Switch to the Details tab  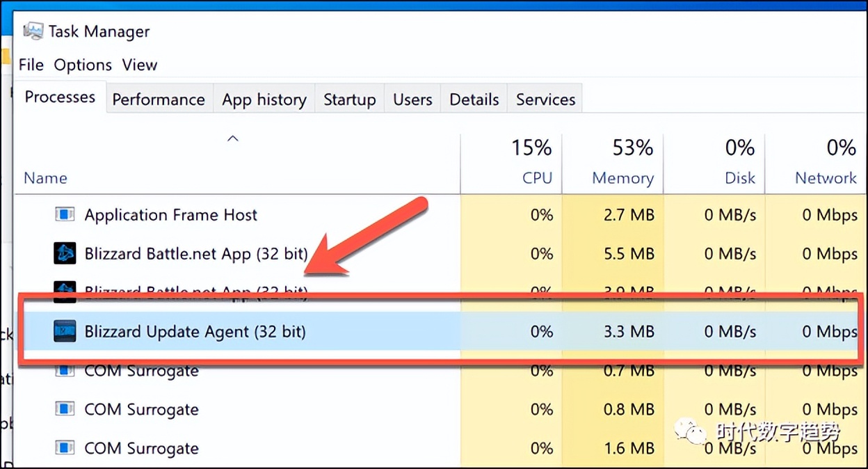point(474,100)
